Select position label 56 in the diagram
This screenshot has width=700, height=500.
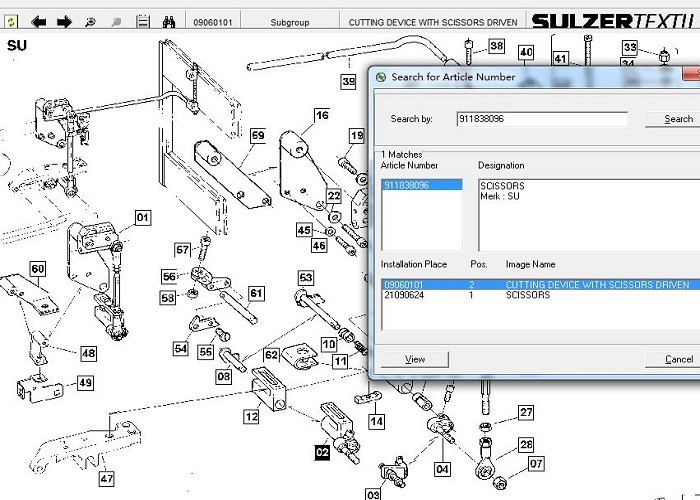pyautogui.click(x=169, y=277)
